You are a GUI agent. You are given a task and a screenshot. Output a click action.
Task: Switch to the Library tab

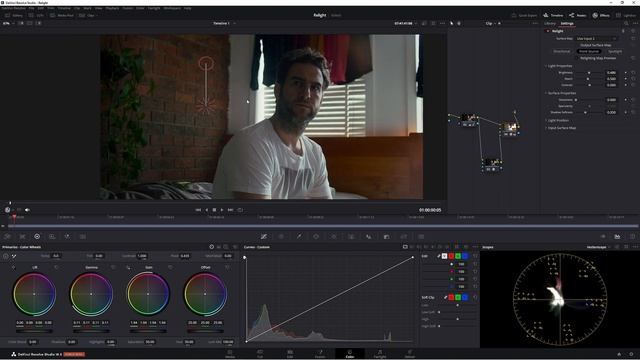click(x=550, y=23)
